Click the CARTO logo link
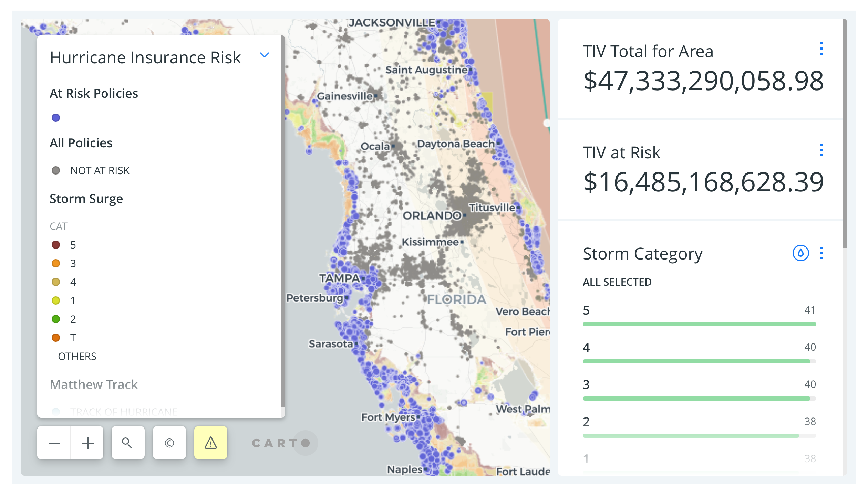 click(x=281, y=443)
